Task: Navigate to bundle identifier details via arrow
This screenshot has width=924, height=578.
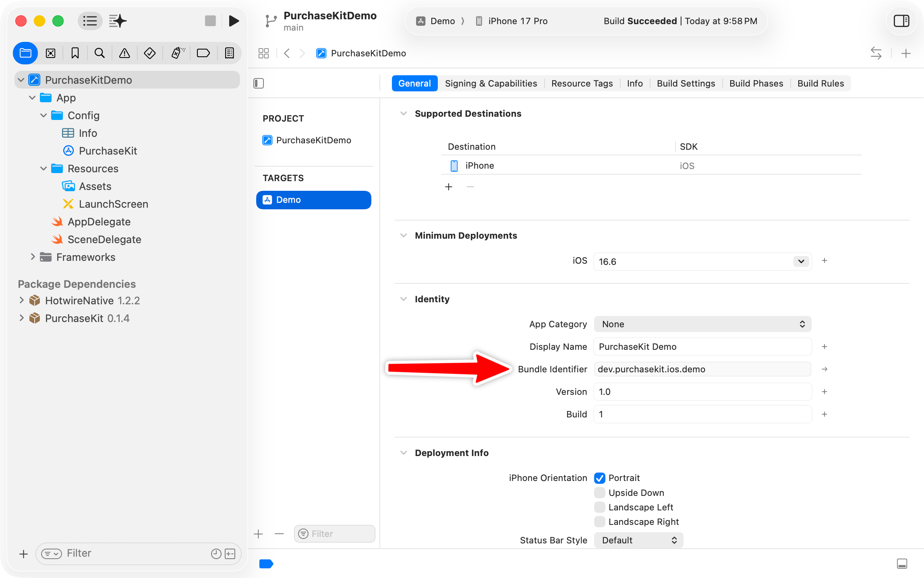Action: (x=825, y=369)
